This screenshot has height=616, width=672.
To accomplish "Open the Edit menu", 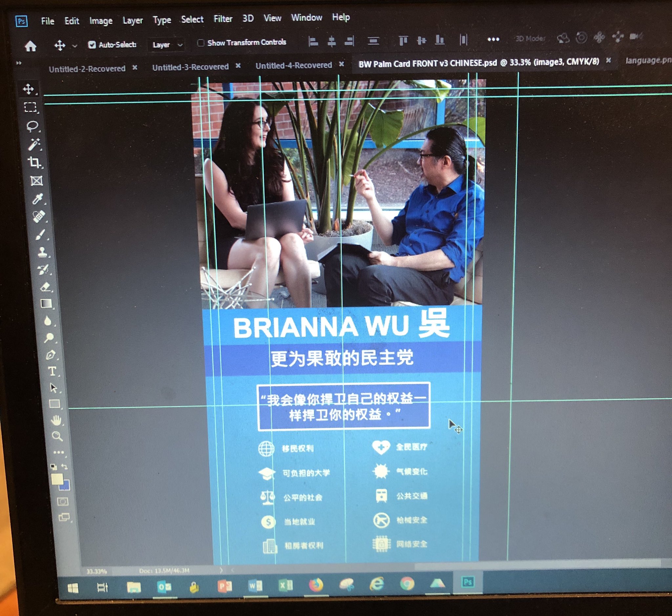I will (x=72, y=21).
